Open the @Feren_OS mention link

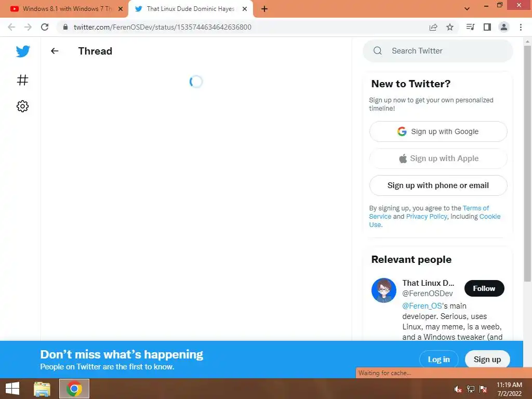(x=422, y=306)
